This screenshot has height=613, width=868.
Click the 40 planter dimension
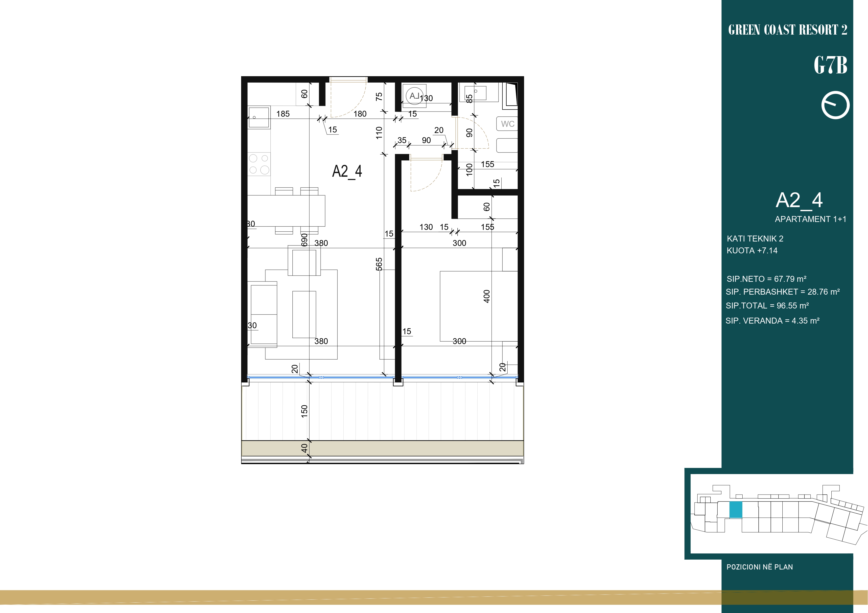pyautogui.click(x=304, y=448)
